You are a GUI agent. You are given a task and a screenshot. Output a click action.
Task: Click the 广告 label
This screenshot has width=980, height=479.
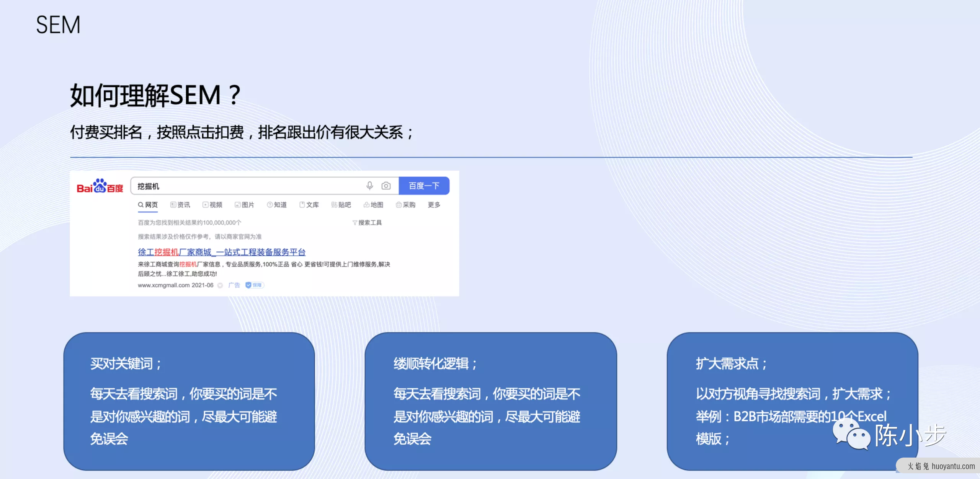click(234, 285)
